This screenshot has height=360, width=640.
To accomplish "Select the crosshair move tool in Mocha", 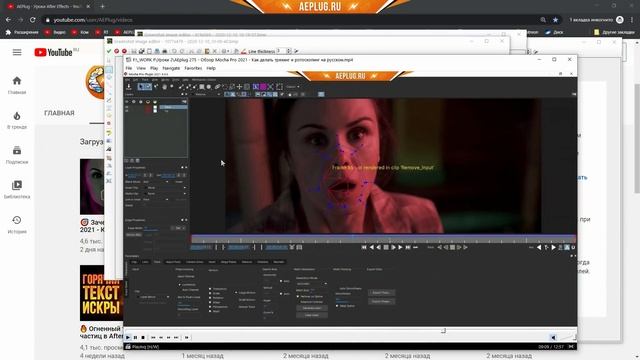I will [x=240, y=87].
